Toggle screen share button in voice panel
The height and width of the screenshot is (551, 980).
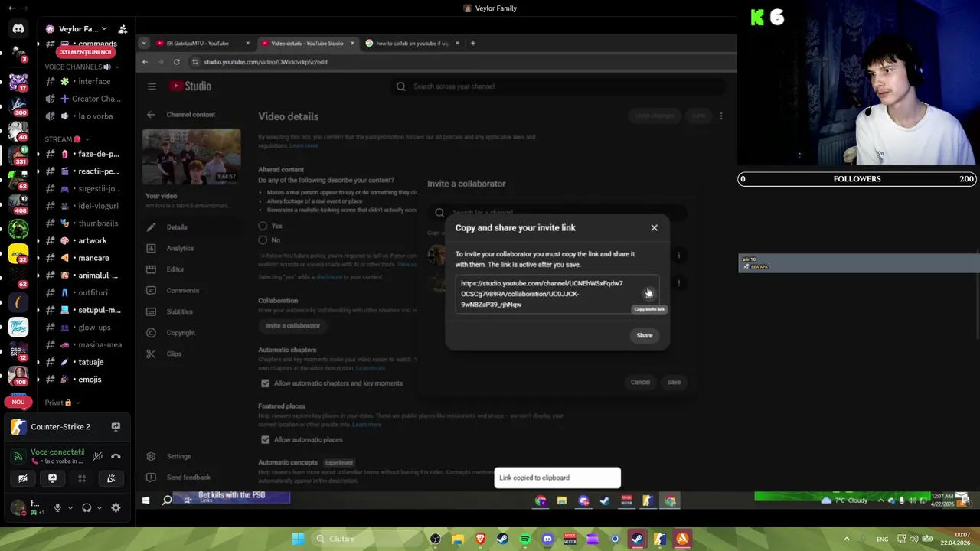coord(52,478)
